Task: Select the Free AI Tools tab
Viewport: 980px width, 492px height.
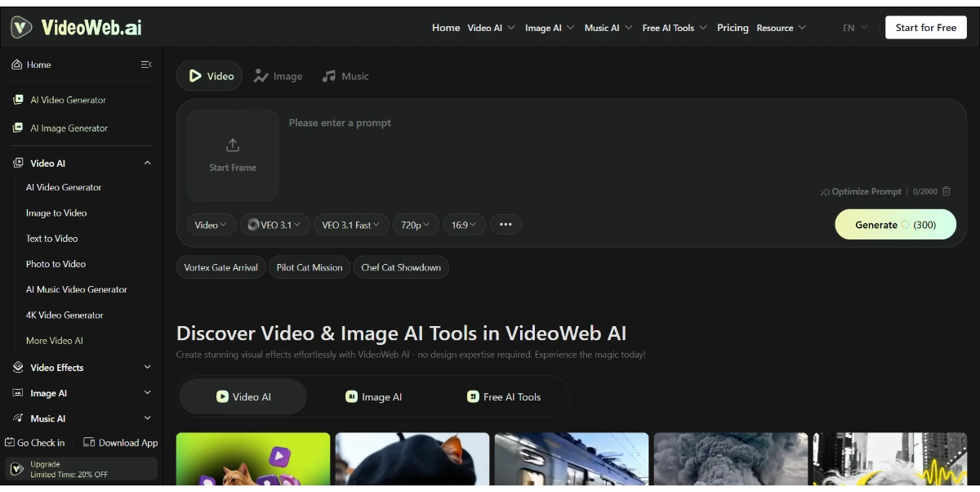Action: 504,397
